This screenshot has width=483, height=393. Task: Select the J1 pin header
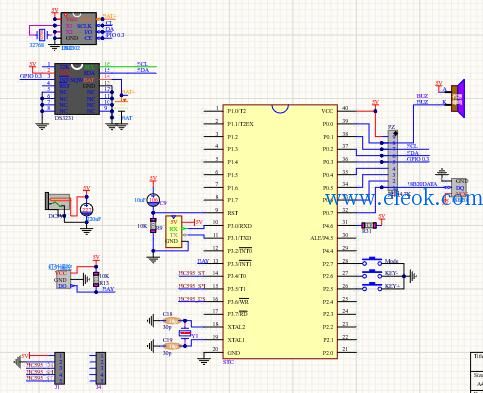pyautogui.click(x=59, y=368)
